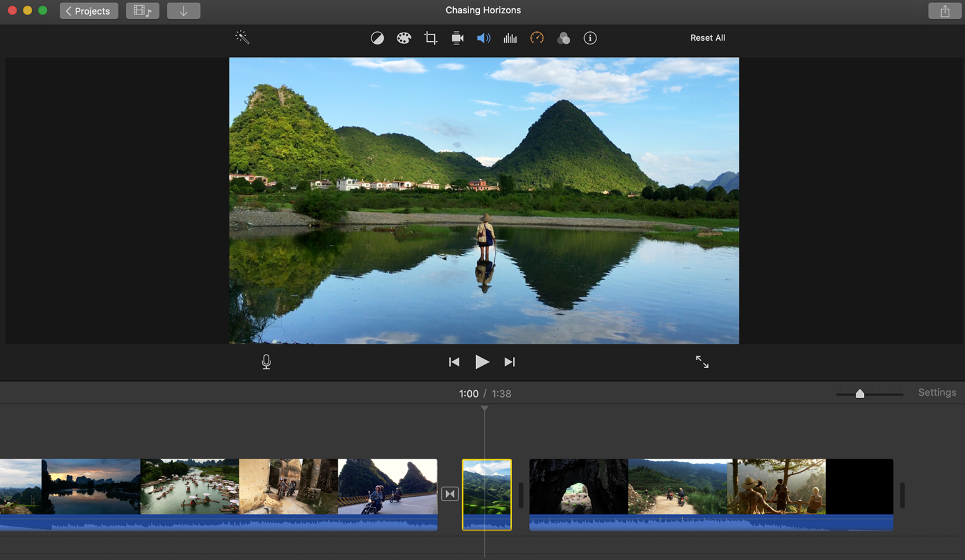Skip back to the previous clip

click(x=454, y=362)
